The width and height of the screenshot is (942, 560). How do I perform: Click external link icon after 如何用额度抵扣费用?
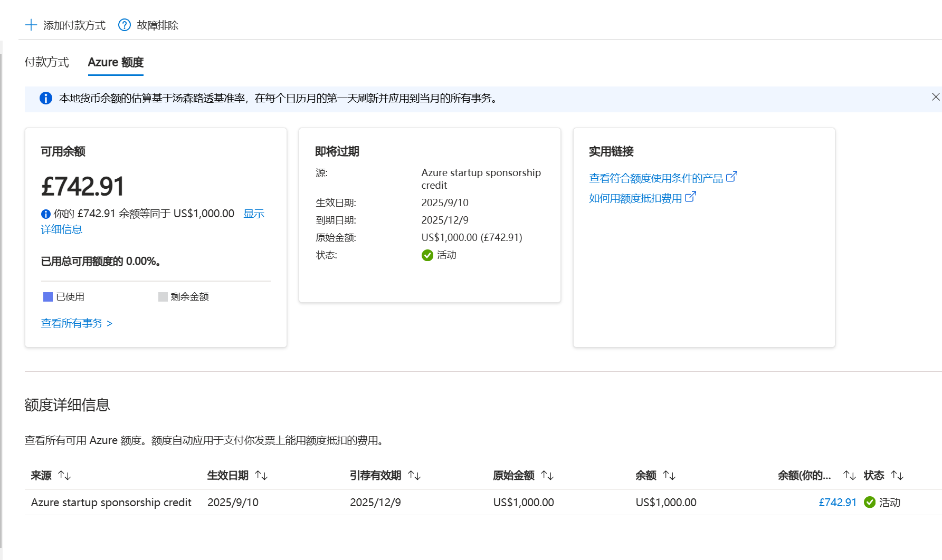(x=690, y=197)
